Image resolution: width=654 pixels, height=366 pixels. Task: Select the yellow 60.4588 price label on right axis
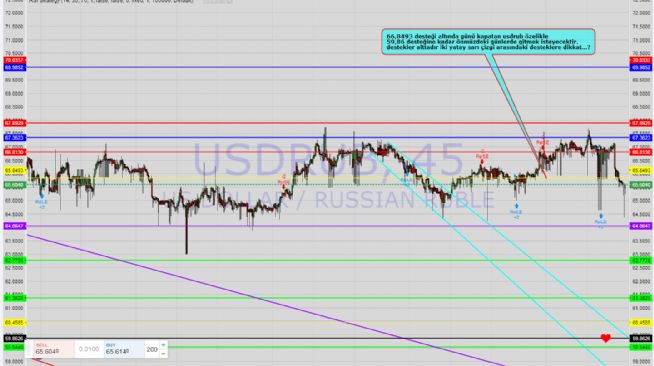pyautogui.click(x=641, y=322)
